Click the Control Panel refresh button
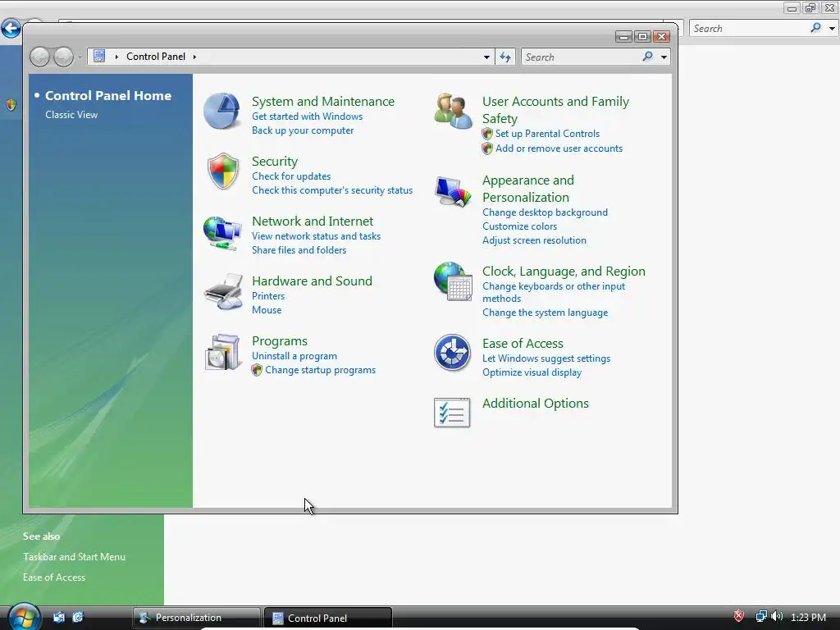 click(x=505, y=57)
